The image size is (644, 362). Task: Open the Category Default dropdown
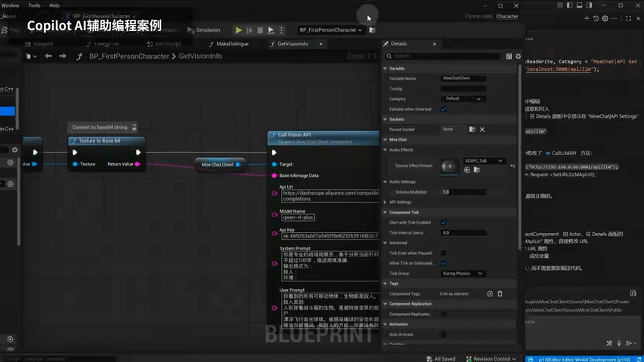pyautogui.click(x=463, y=99)
